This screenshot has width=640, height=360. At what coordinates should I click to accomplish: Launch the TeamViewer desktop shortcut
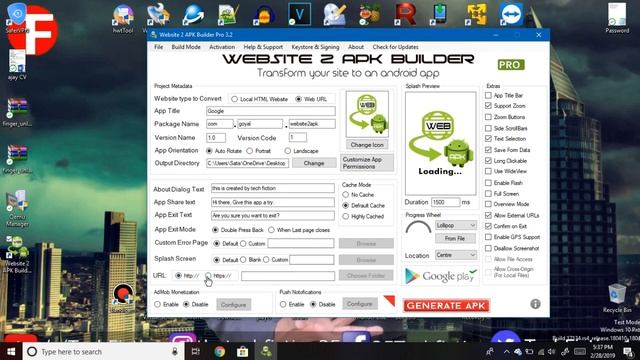click(x=511, y=14)
